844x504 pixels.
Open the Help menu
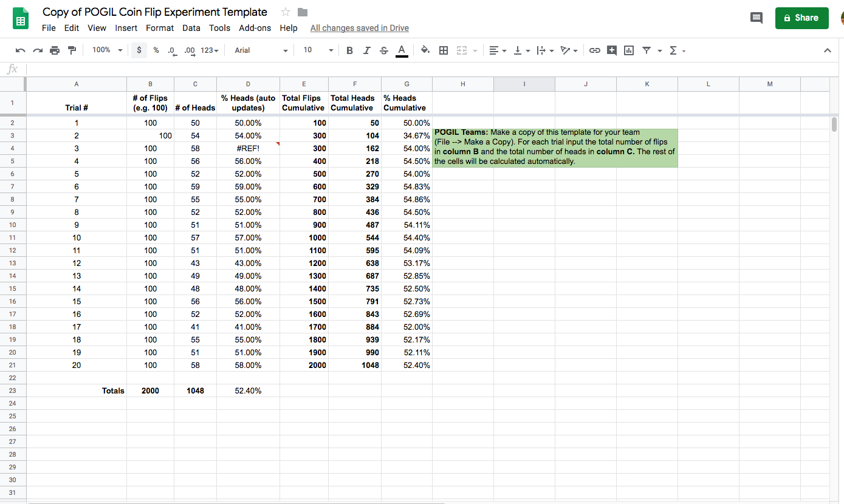[289, 28]
